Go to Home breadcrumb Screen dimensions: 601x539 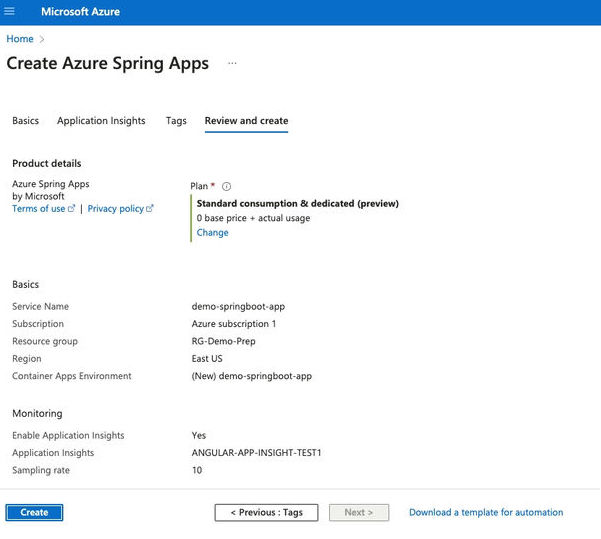click(x=20, y=39)
